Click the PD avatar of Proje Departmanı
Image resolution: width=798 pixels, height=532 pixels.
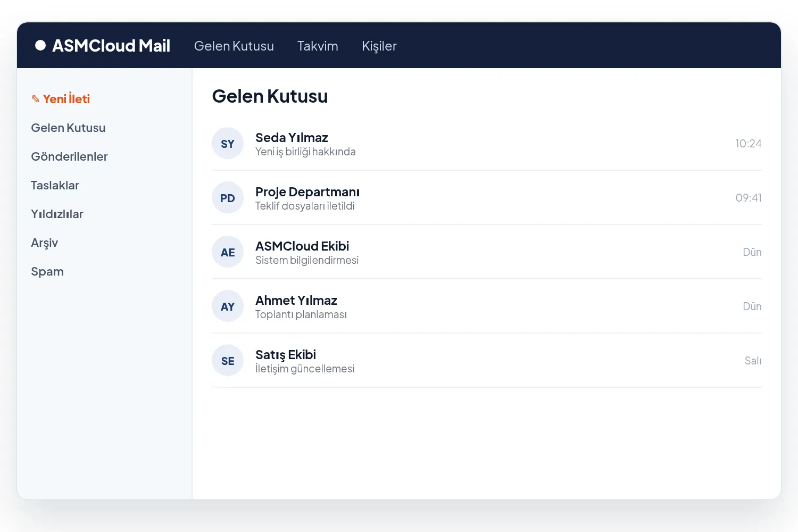click(228, 198)
